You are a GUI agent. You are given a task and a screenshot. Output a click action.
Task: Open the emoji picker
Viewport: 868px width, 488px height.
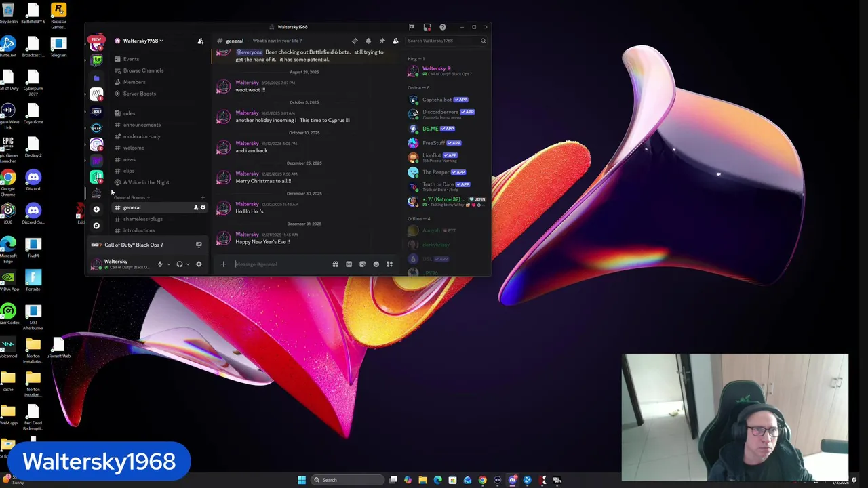pyautogui.click(x=376, y=264)
